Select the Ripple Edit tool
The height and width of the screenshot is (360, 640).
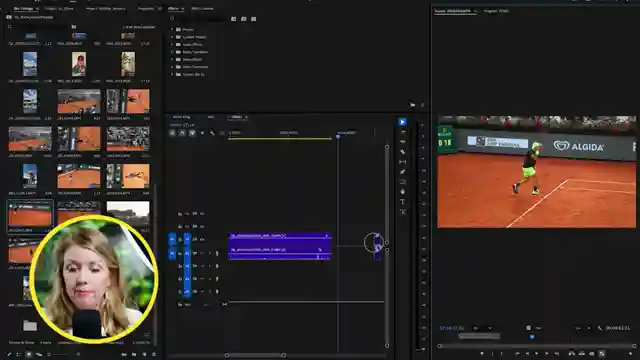pyautogui.click(x=403, y=142)
